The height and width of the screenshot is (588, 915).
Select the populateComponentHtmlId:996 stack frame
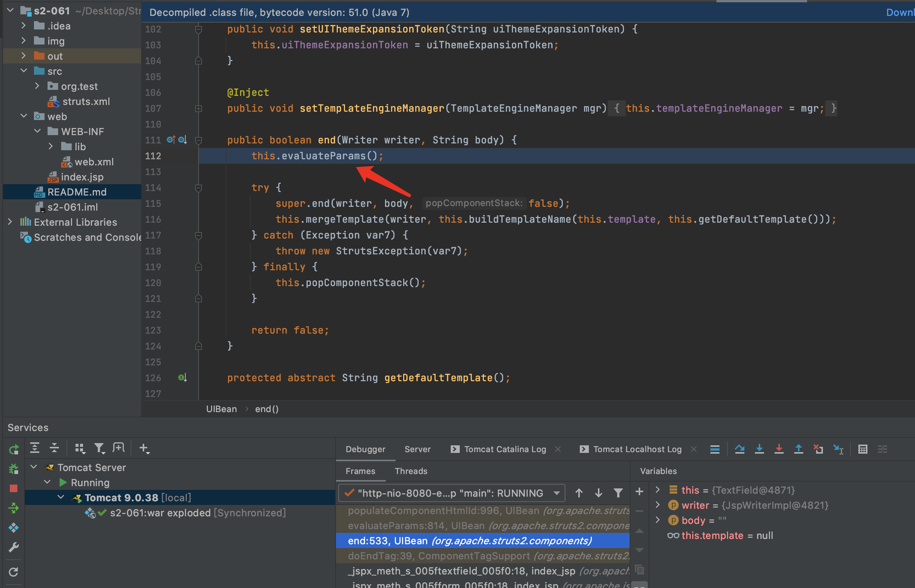click(483, 511)
